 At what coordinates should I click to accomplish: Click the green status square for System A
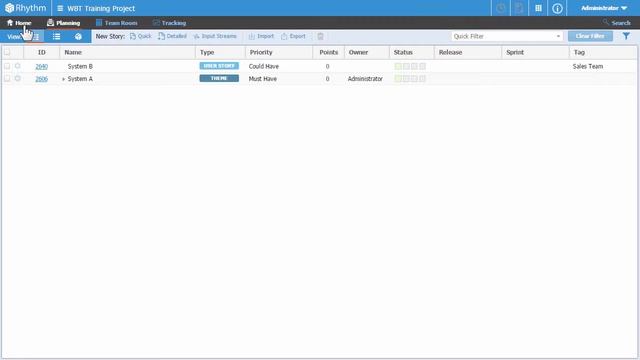coord(398,78)
